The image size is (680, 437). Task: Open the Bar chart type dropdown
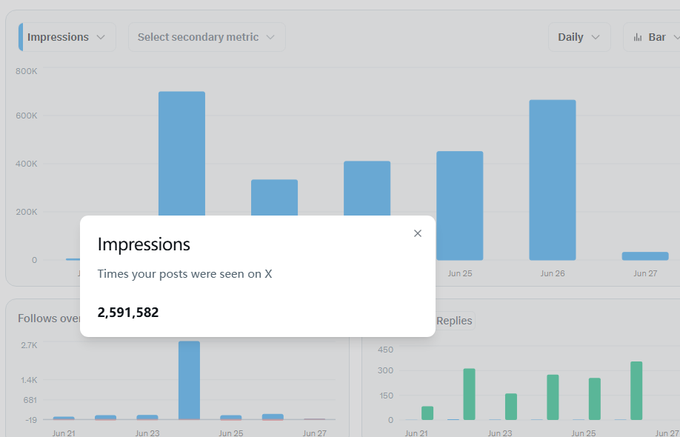652,37
